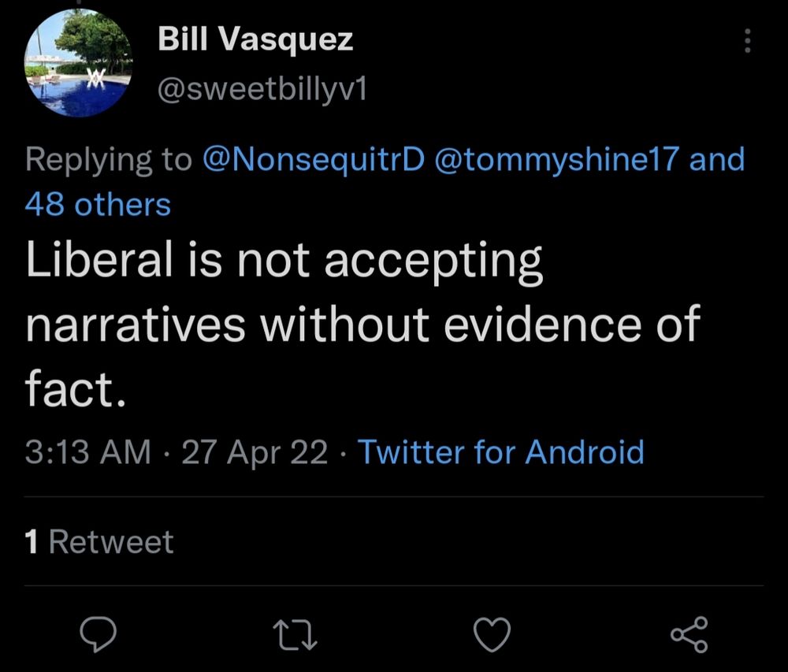Expand the '48 others' reply recipients
The width and height of the screenshot is (788, 672).
98,204
